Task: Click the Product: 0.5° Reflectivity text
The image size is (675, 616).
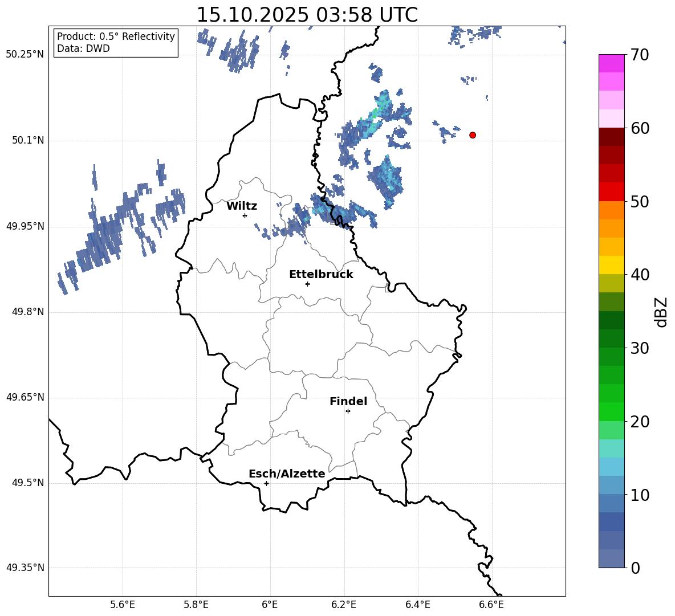Action: point(116,36)
